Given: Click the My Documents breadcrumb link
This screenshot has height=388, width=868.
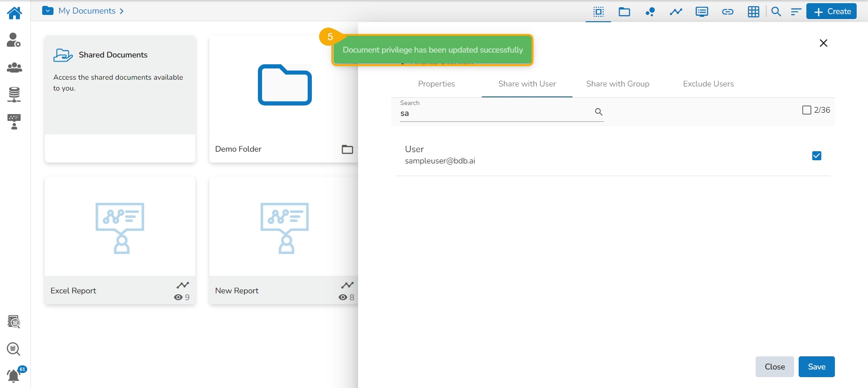Looking at the screenshot, I should click(87, 11).
